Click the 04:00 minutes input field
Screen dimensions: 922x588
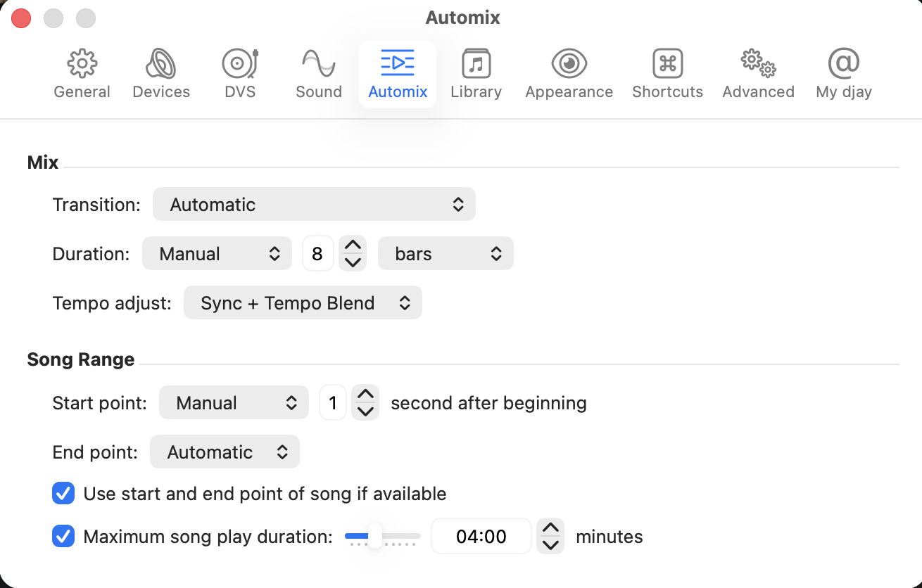coord(481,537)
